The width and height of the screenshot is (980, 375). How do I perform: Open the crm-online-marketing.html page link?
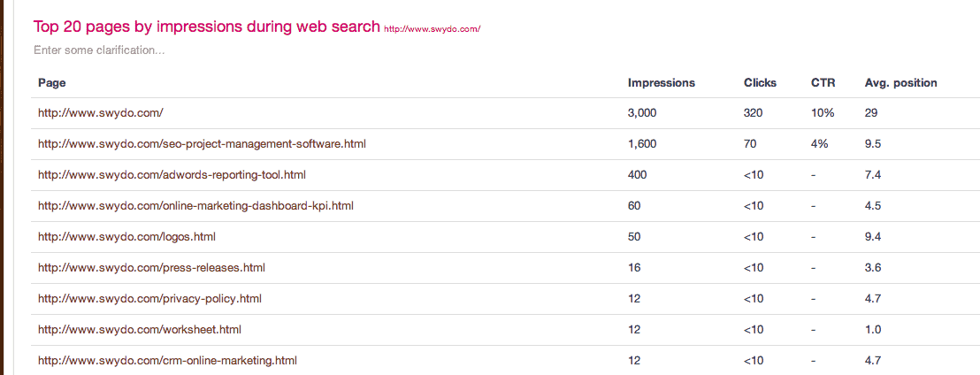point(167,361)
